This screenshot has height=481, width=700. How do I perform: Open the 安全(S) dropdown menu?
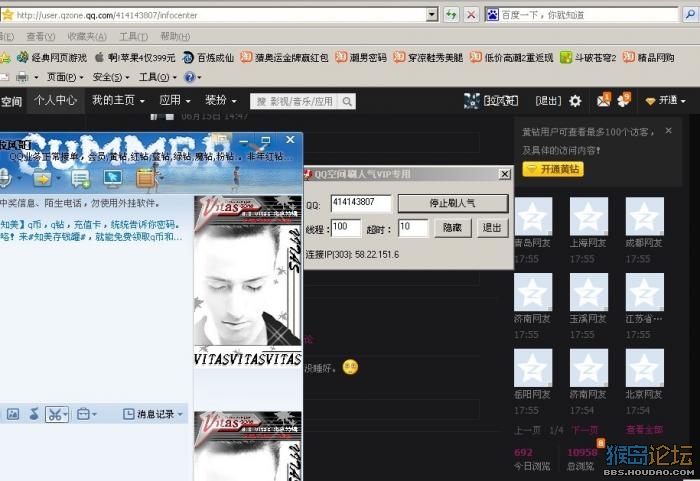111,77
